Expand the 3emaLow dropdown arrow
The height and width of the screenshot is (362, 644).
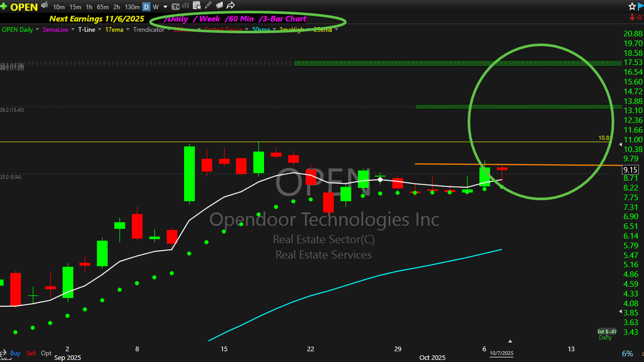tap(73, 29)
